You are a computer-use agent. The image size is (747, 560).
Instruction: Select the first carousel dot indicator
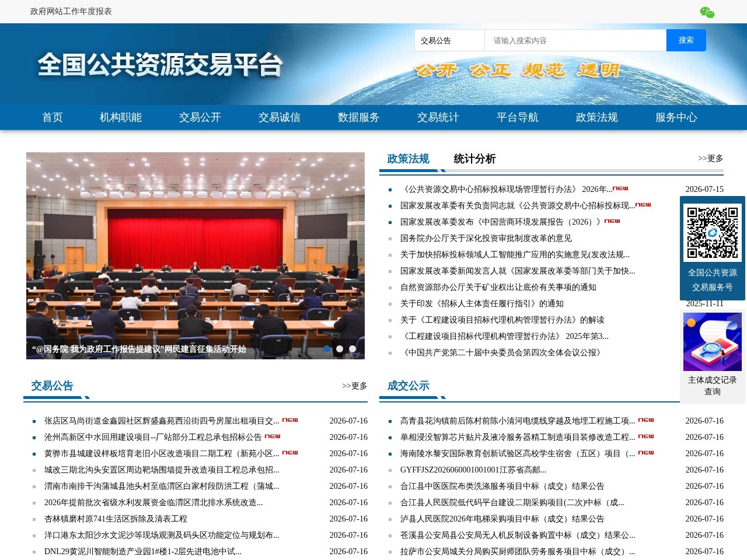pos(327,349)
